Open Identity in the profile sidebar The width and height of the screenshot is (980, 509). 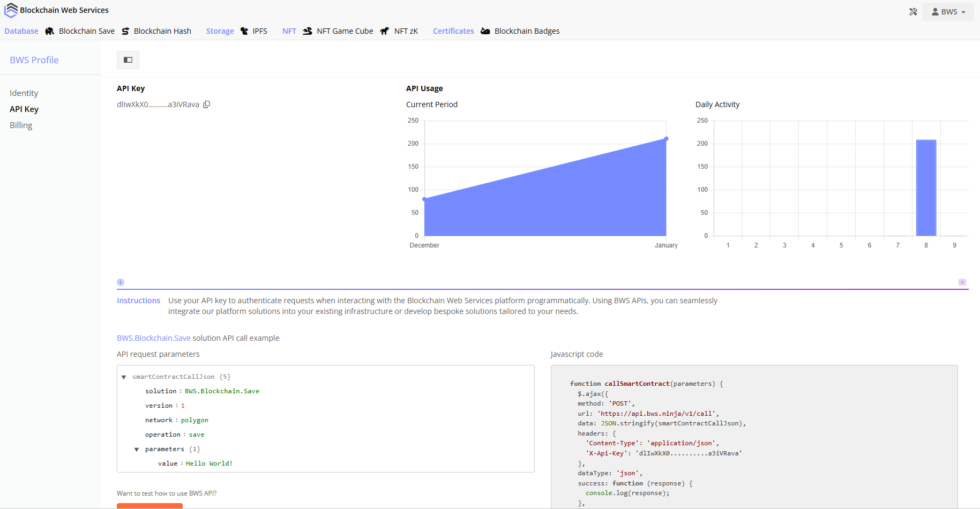[x=24, y=93]
